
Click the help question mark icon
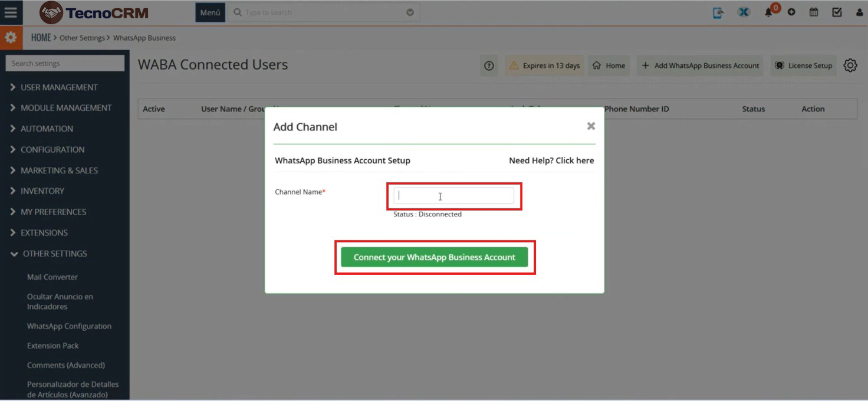click(x=489, y=66)
